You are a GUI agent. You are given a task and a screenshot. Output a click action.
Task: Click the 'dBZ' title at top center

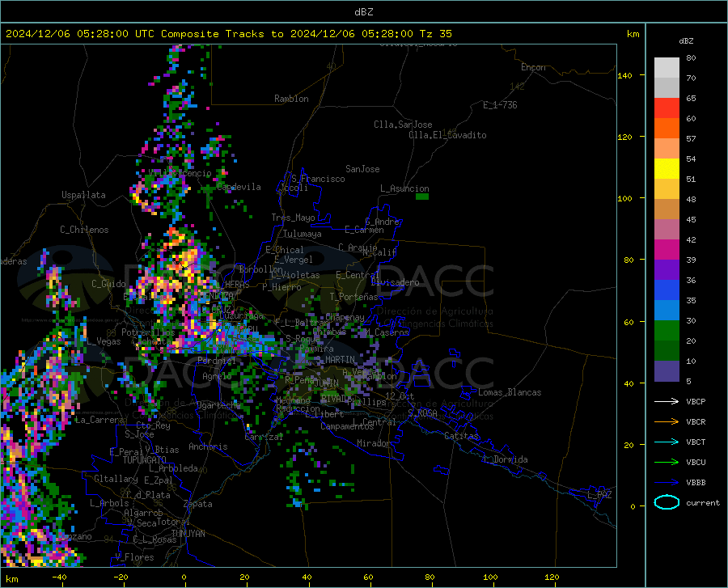[x=363, y=12]
